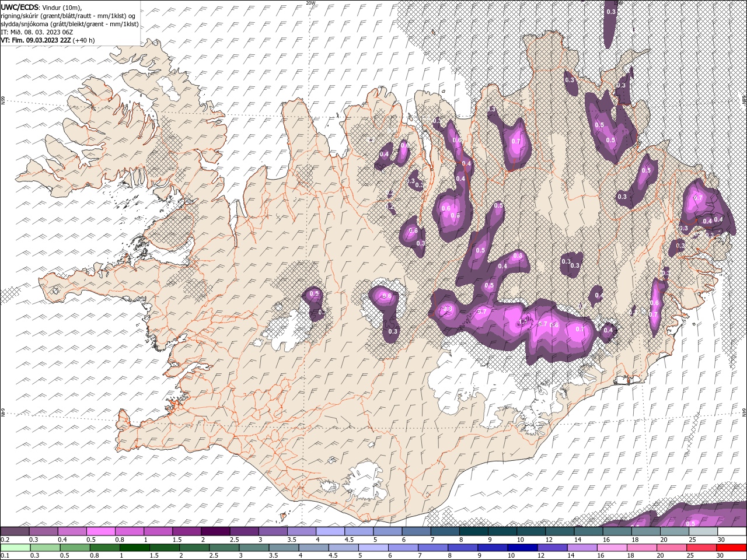Click the 'rigning/skúrir' legend description line
Viewport: 747px width, 560px height.
pos(68,16)
